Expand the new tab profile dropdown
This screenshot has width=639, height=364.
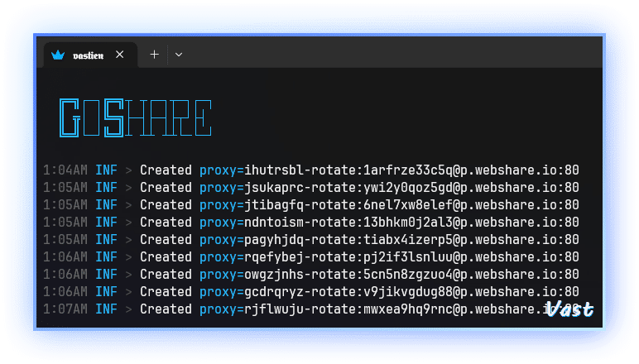[x=179, y=55]
